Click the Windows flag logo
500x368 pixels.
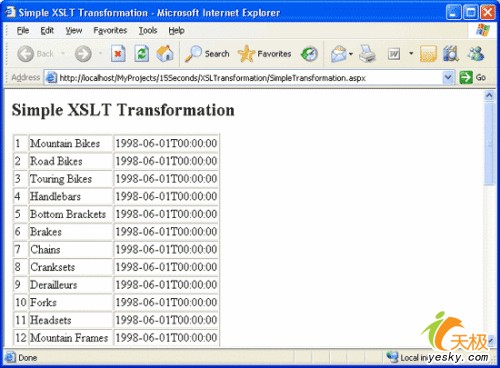click(x=483, y=30)
